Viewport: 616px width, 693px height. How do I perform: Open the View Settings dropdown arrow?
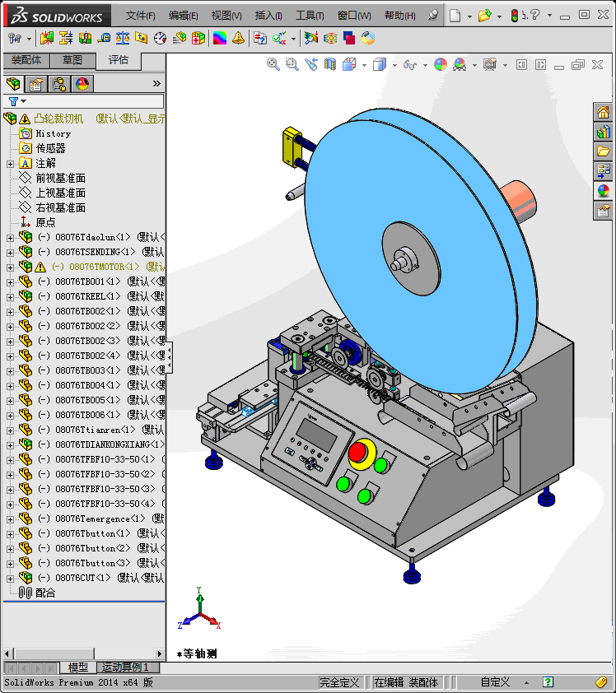click(505, 65)
